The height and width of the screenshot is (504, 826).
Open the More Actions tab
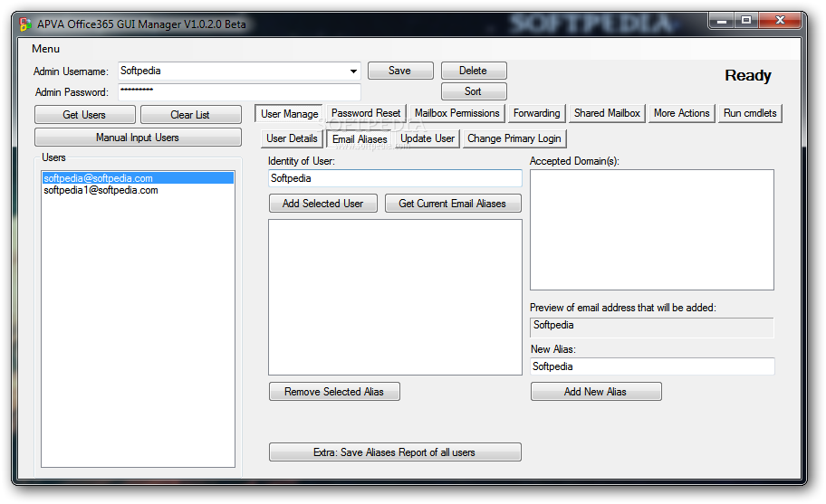[682, 113]
